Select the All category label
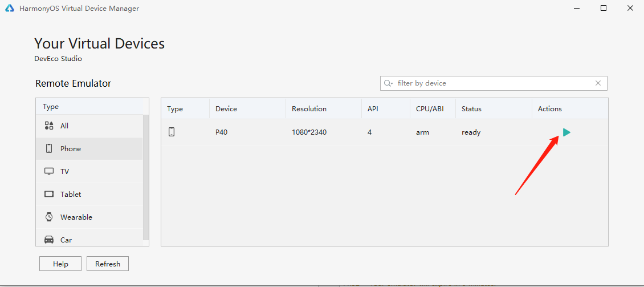Viewport: 644px width, 287px height. click(64, 126)
